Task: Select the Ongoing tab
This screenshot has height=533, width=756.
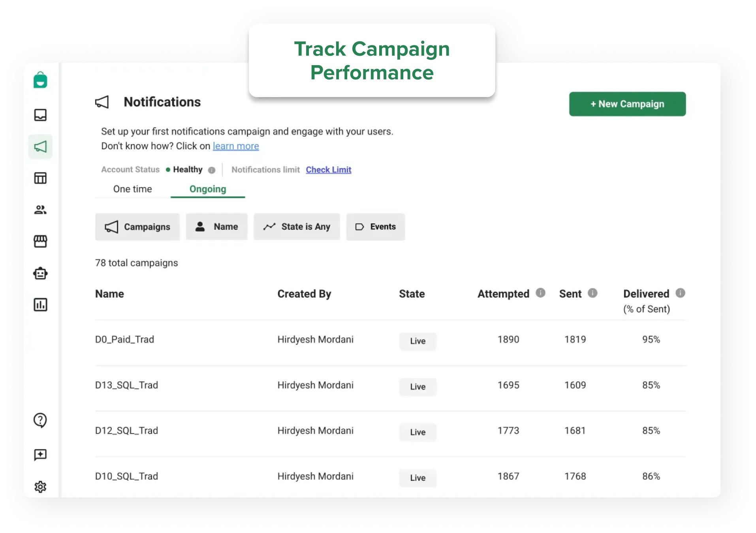Action: click(208, 189)
